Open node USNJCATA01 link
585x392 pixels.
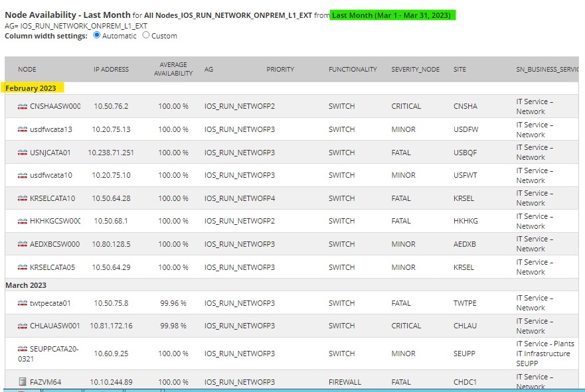(x=50, y=153)
